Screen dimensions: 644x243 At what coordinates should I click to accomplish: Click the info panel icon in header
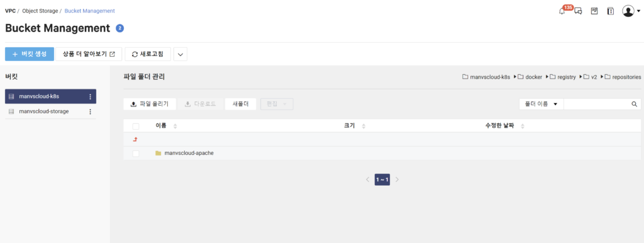[x=611, y=11]
